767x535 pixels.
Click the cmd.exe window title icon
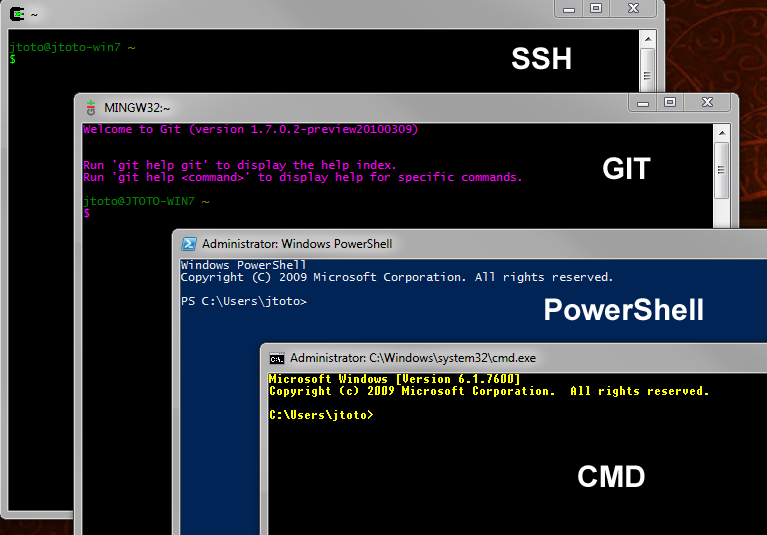pos(277,358)
